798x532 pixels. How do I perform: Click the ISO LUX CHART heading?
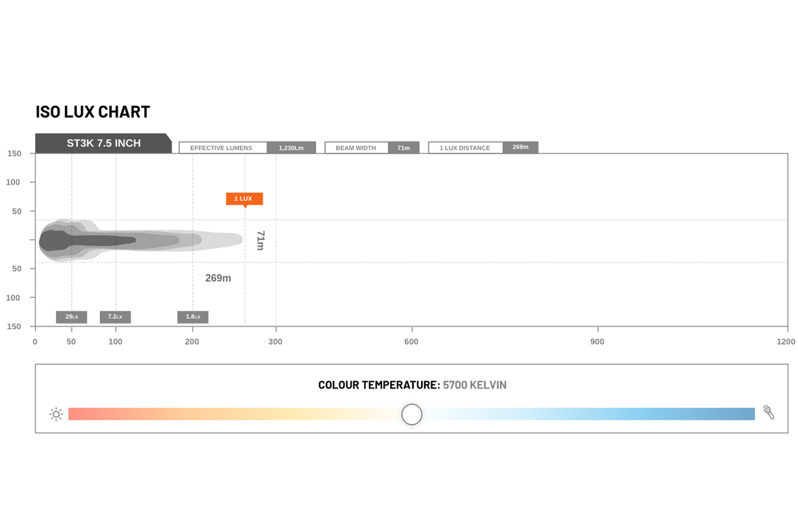pos(93,112)
